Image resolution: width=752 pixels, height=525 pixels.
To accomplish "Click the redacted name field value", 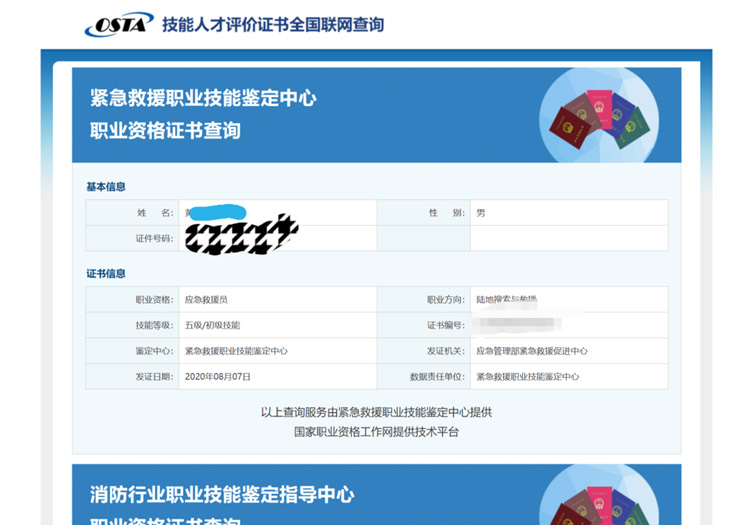I will [x=215, y=212].
